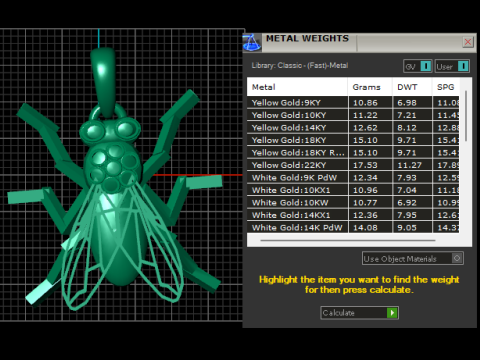Screen dimensions: 480x360
Task: Click the 9.05 DWT value
Action: coord(407,228)
